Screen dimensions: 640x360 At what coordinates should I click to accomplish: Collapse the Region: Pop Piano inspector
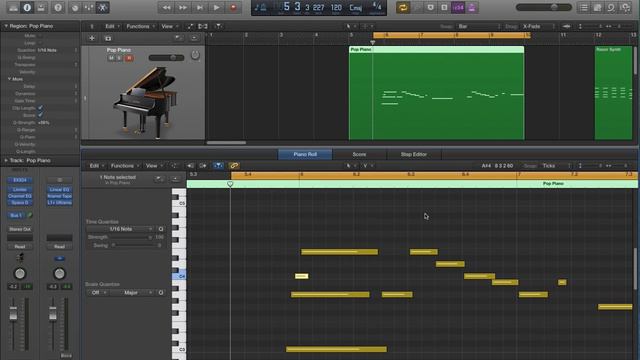[x=6, y=26]
